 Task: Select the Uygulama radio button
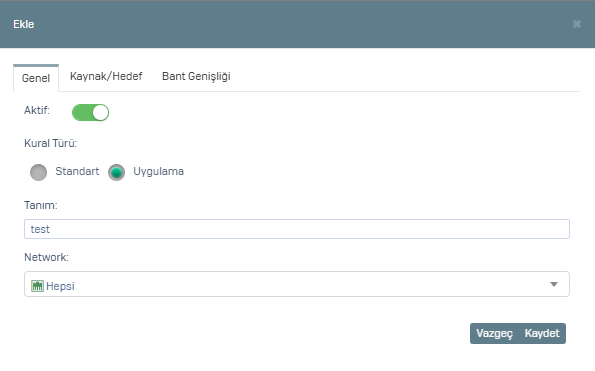coord(116,172)
